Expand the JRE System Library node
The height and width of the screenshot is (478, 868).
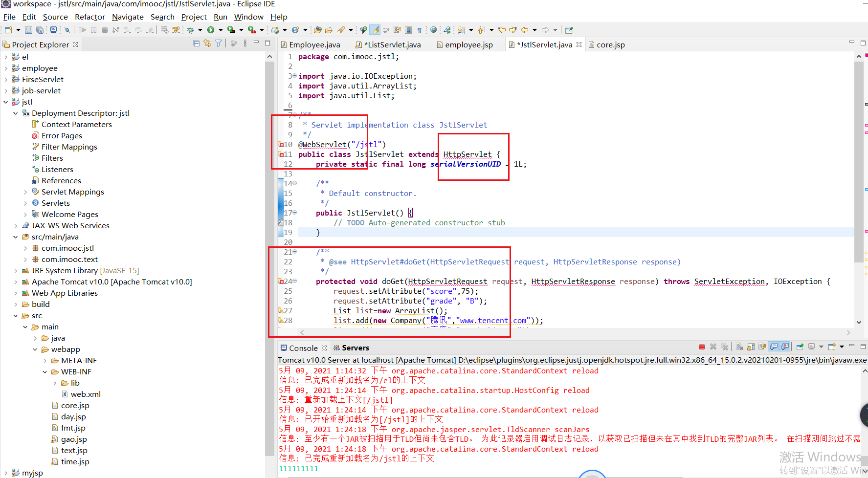[x=16, y=271]
